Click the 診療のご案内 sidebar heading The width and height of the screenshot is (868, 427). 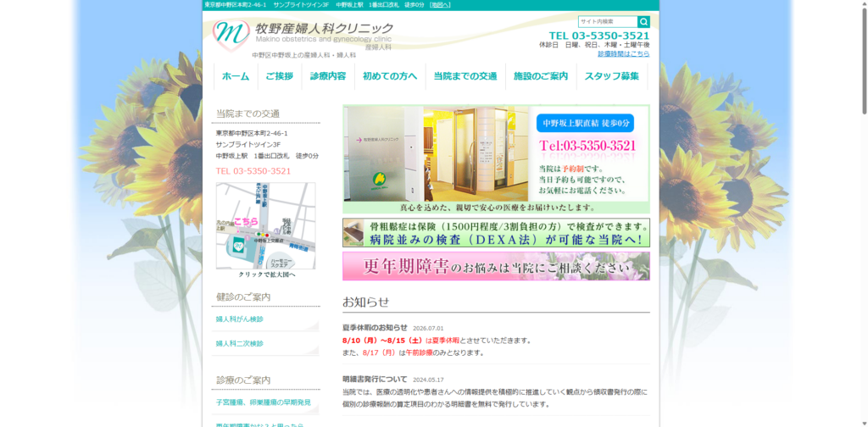point(243,380)
